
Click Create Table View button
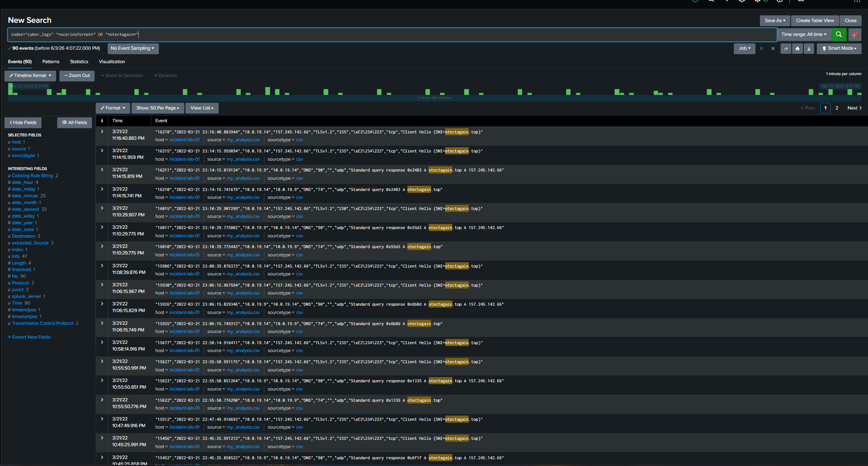pos(815,21)
